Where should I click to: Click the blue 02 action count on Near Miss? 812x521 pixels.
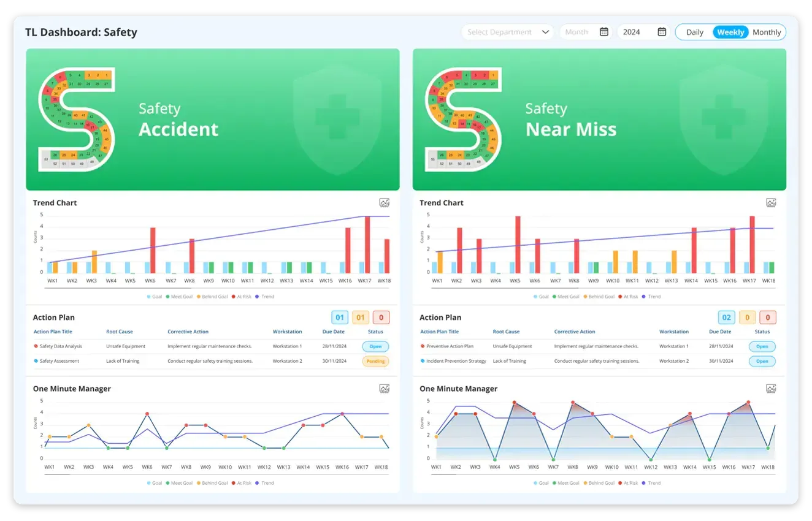pyautogui.click(x=726, y=317)
